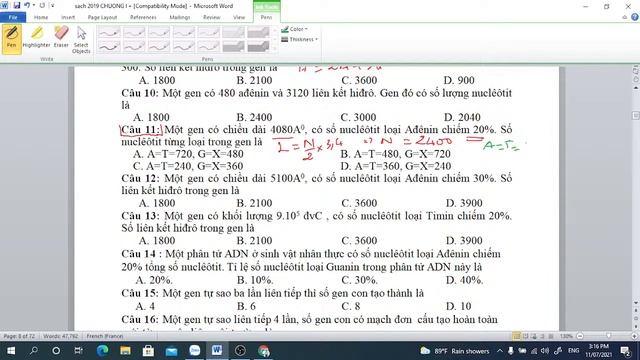This screenshot has height=360, width=640.
Task: Choose the fifth pen style in bottom row
Action: click(x=209, y=47)
